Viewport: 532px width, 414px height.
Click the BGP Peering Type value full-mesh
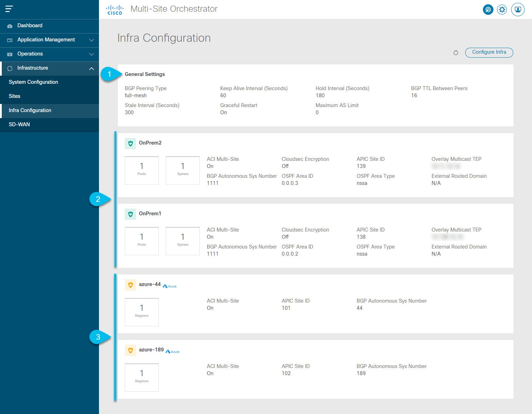tap(136, 95)
